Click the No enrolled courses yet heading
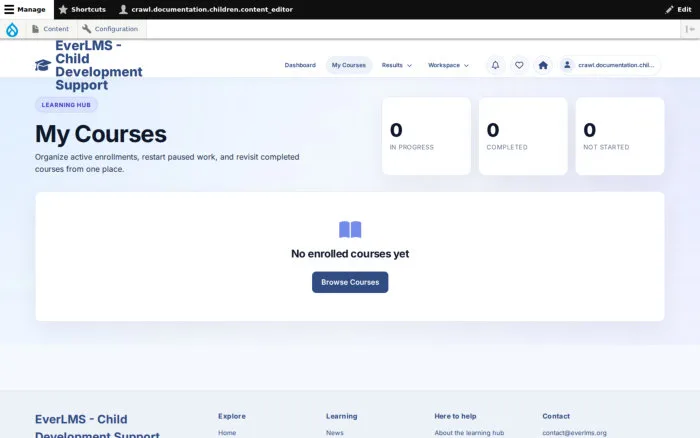 (x=350, y=254)
